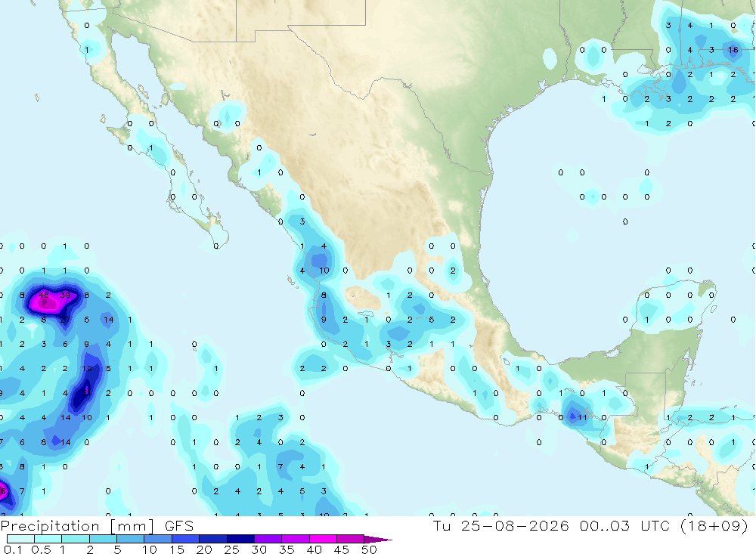The image size is (756, 554).
Task: Click the '11' value over southern Mexico
Action: point(582,417)
